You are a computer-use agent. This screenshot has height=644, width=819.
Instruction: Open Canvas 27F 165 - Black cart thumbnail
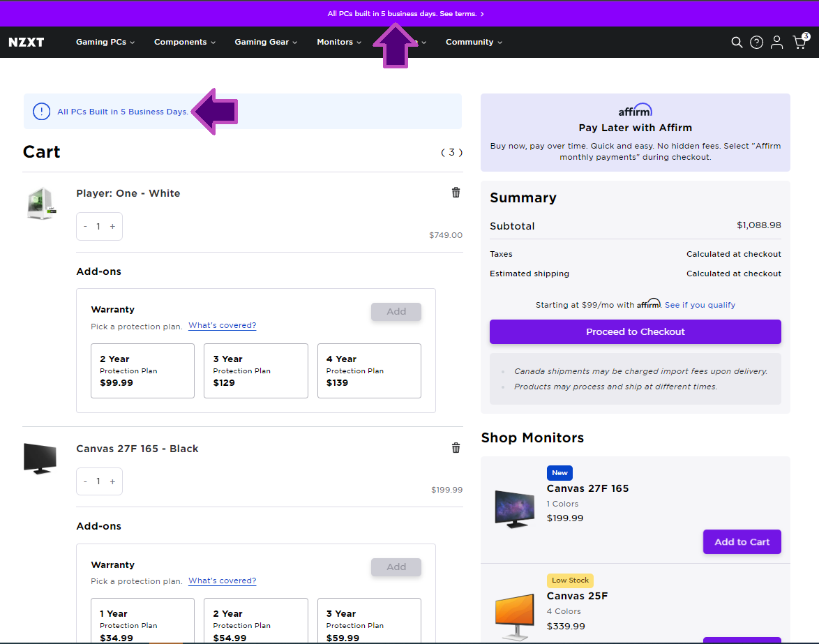point(40,458)
